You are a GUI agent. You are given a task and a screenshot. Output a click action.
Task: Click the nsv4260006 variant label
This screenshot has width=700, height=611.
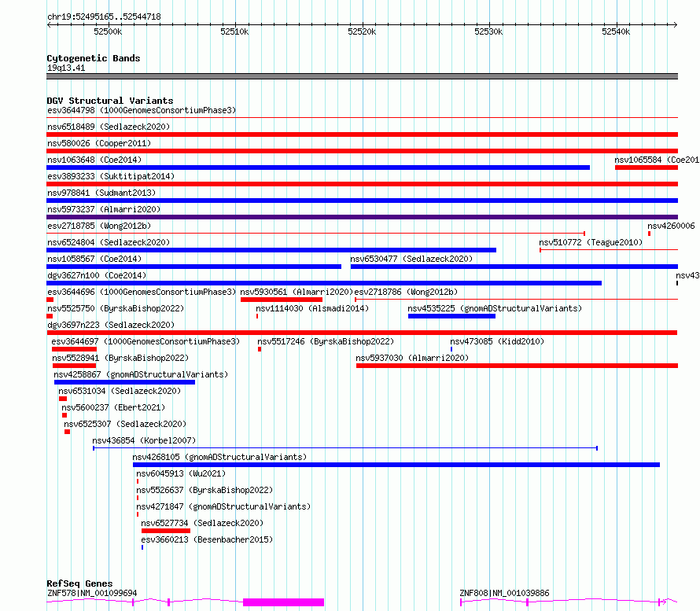click(671, 226)
